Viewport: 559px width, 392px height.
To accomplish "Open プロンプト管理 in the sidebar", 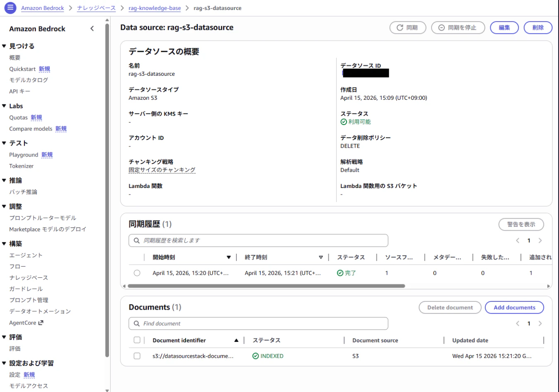I will (29, 300).
